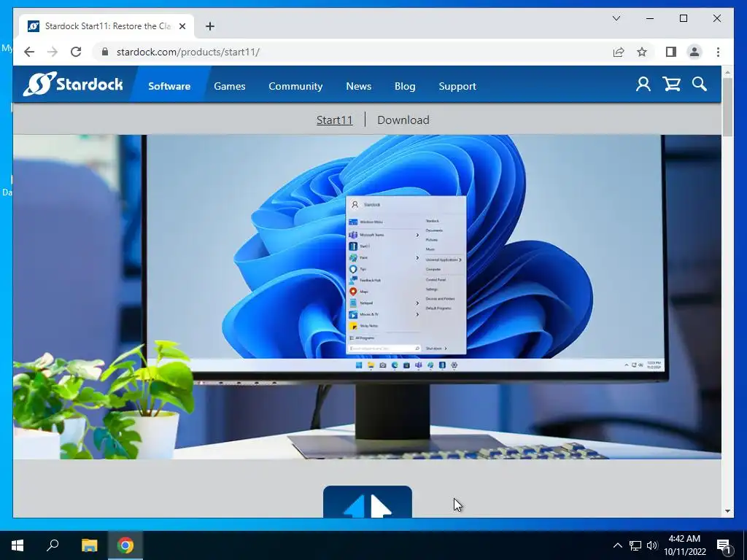Click the Download link

[x=403, y=120]
